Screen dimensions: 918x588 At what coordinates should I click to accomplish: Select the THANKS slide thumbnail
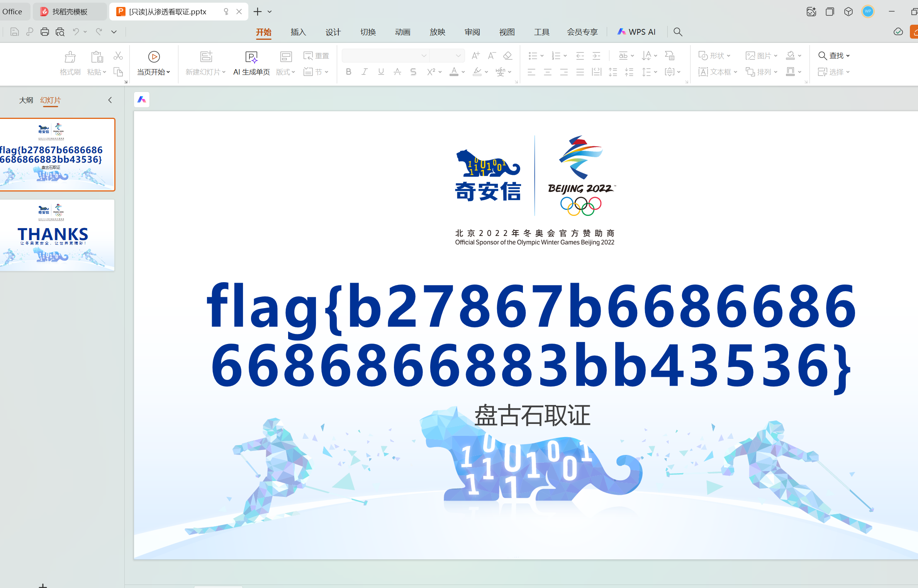point(57,235)
